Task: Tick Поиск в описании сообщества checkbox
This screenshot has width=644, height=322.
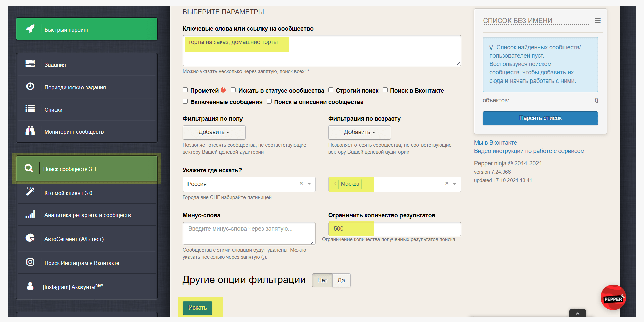Action: click(x=269, y=101)
